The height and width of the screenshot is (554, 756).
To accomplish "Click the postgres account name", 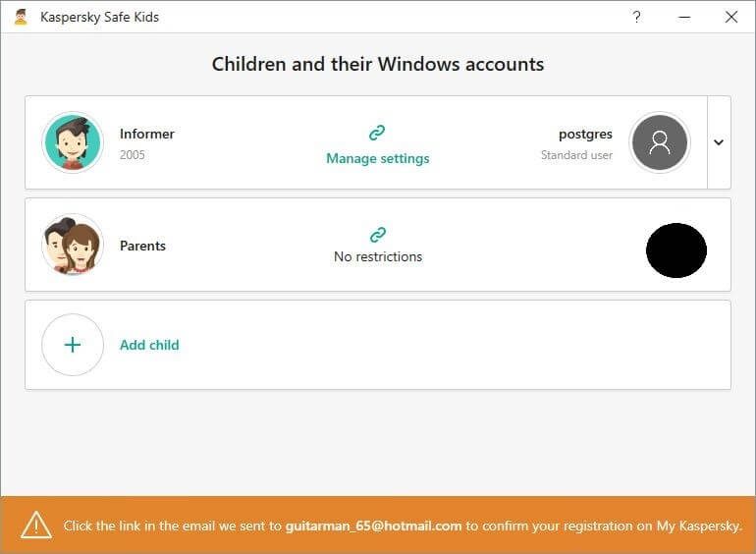I will [585, 134].
